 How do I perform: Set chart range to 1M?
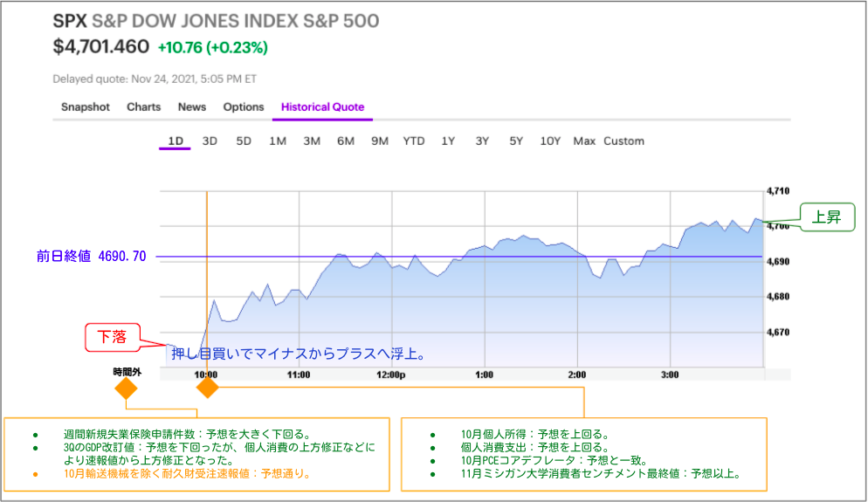point(278,141)
